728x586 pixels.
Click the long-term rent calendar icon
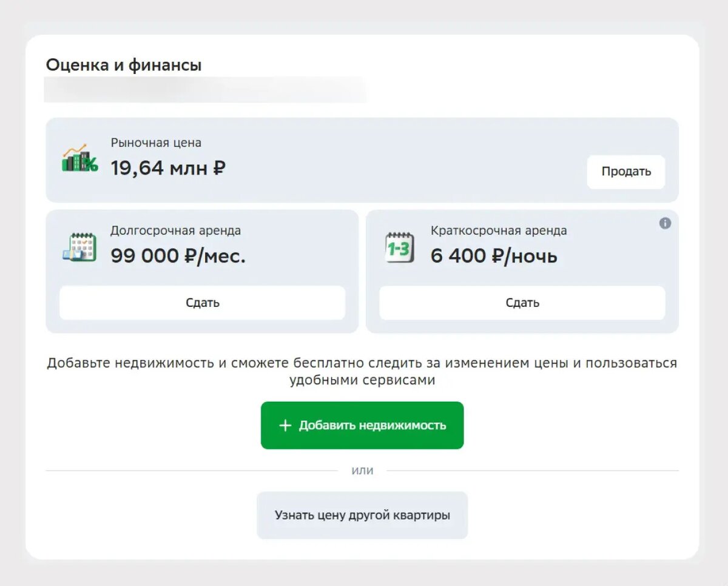(79, 247)
